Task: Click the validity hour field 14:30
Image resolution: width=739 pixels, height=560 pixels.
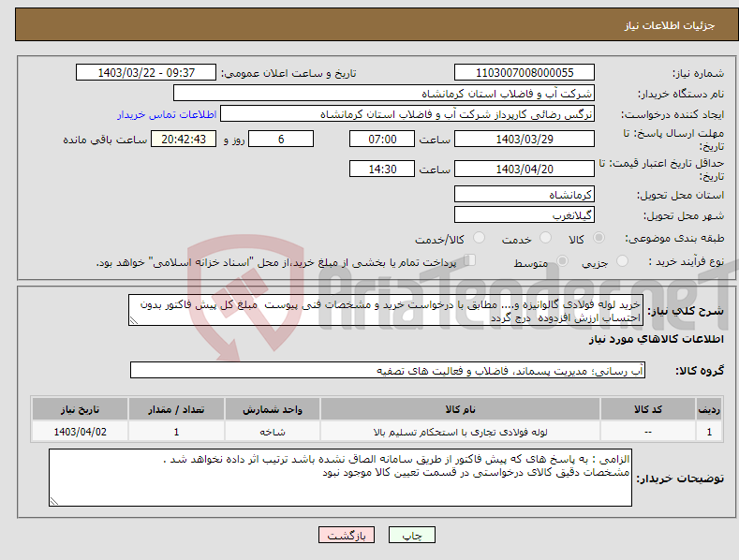Action: (382, 169)
